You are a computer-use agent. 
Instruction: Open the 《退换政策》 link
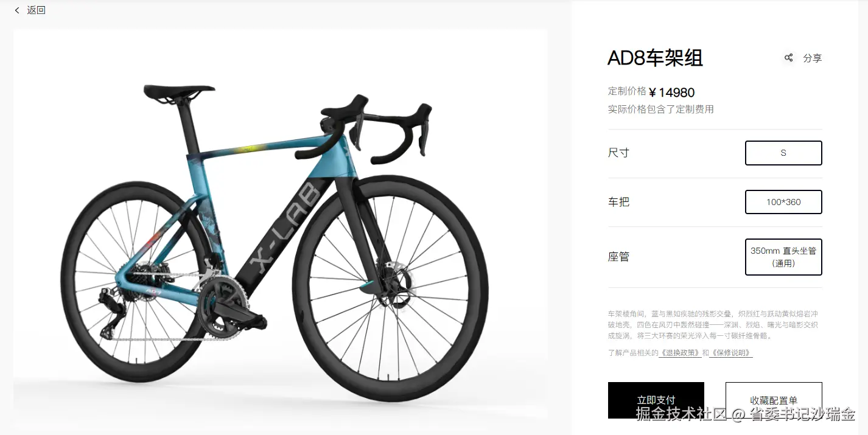(x=680, y=353)
